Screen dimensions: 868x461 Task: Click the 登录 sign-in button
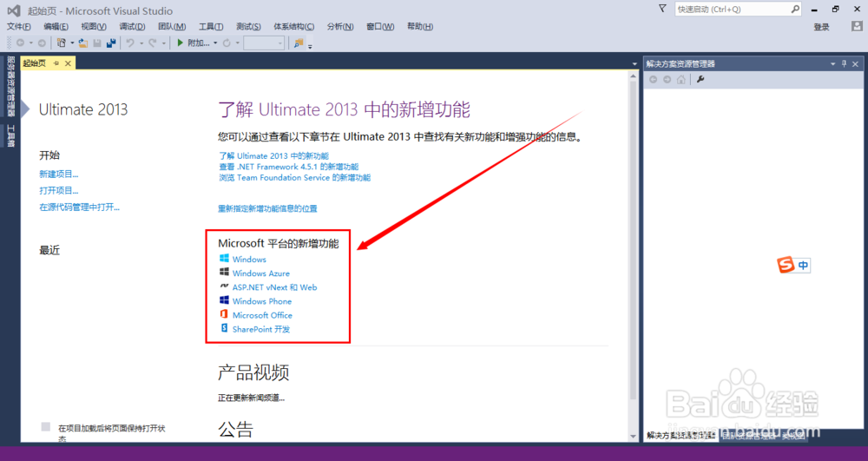point(821,27)
